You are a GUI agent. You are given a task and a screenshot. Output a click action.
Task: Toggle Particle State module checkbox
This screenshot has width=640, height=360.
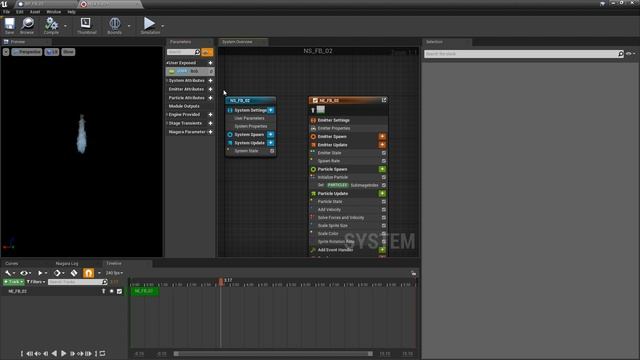[384, 202]
